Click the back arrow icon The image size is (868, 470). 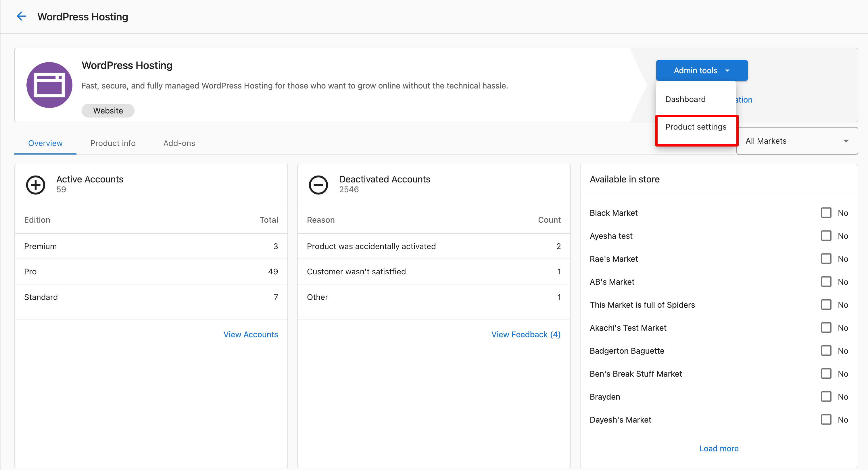[21, 16]
